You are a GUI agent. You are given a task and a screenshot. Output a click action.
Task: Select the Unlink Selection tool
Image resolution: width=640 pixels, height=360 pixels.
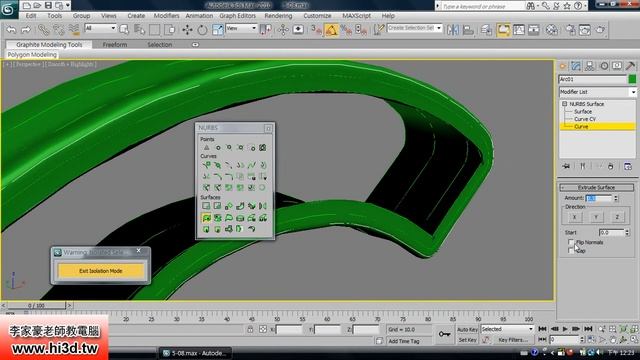(58, 29)
